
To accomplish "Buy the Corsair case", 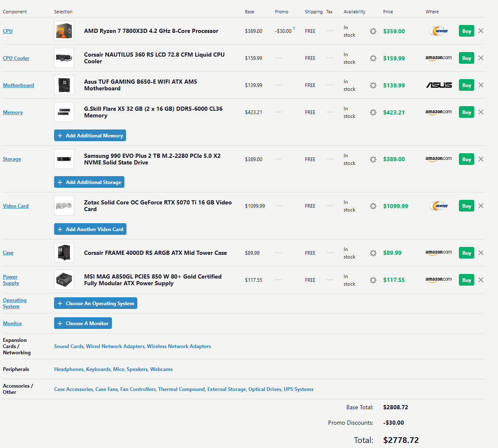I will coord(466,253).
